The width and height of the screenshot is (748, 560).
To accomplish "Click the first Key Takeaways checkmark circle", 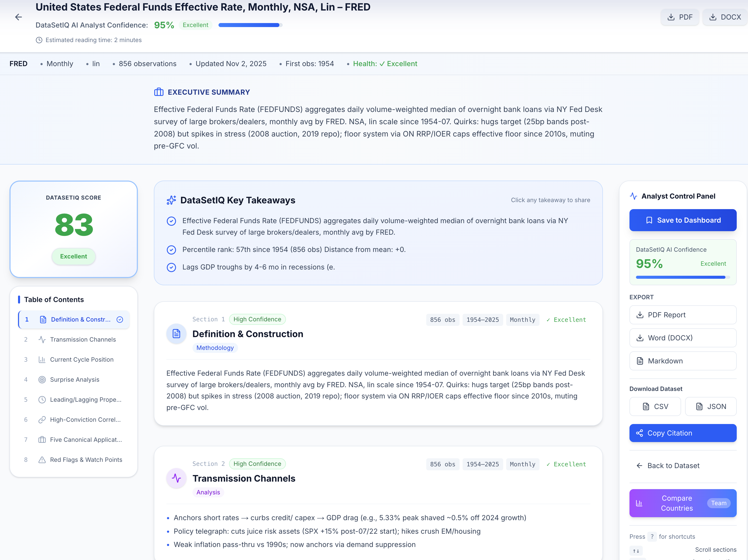I will pyautogui.click(x=171, y=221).
